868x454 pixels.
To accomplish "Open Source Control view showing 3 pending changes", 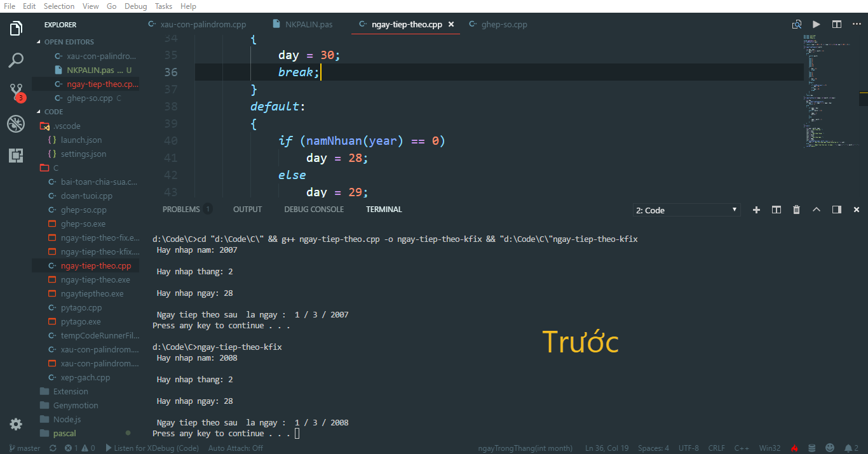I will coord(15,92).
